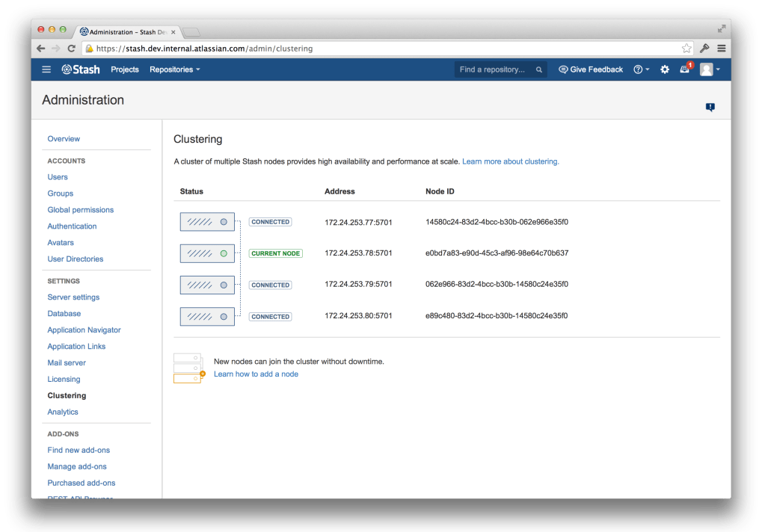Follow the Learn how to add a node link
The height and width of the screenshot is (532, 765).
point(256,374)
